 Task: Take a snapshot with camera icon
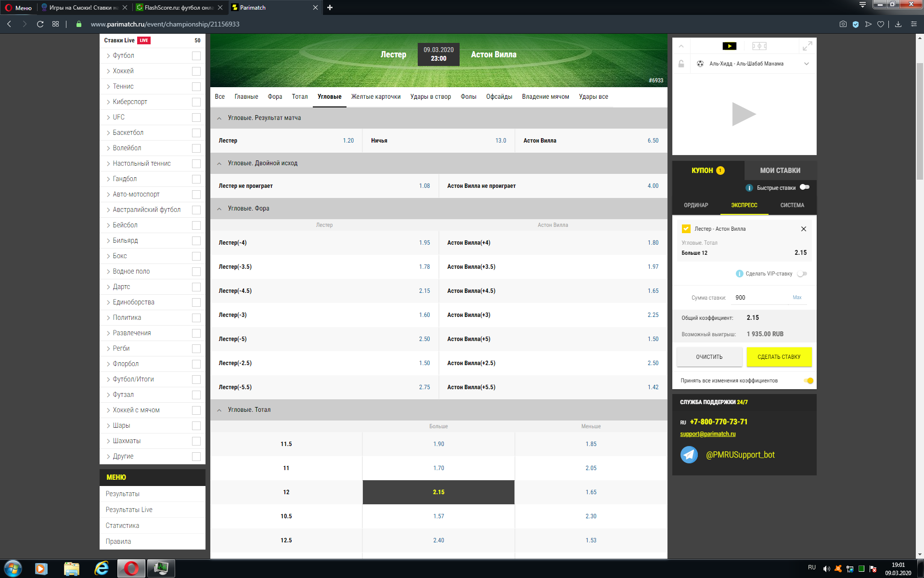[843, 24]
